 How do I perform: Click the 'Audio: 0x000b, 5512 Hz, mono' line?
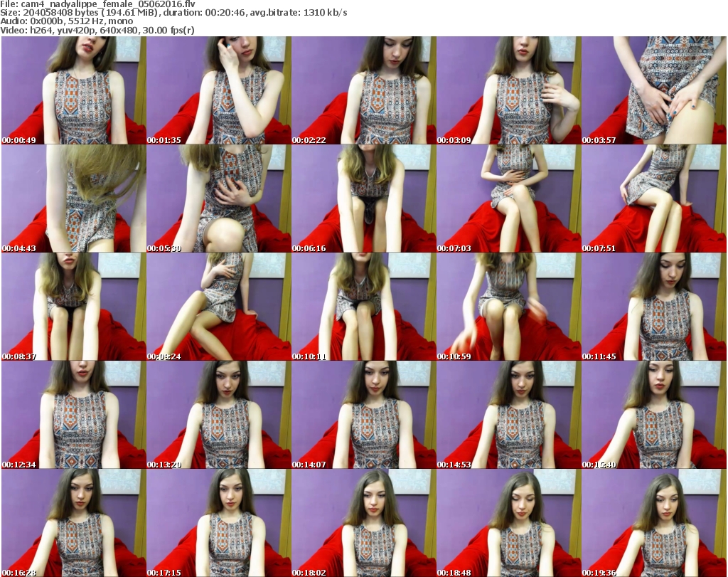[x=66, y=21]
